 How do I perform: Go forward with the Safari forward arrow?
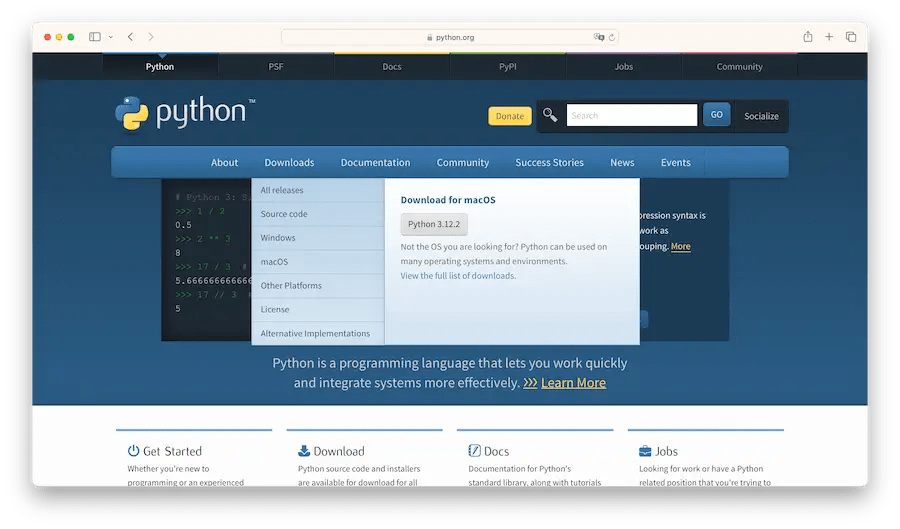151,37
